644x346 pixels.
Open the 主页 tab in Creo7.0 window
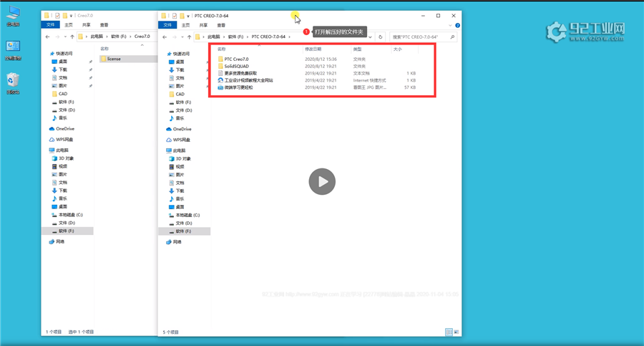tap(69, 24)
